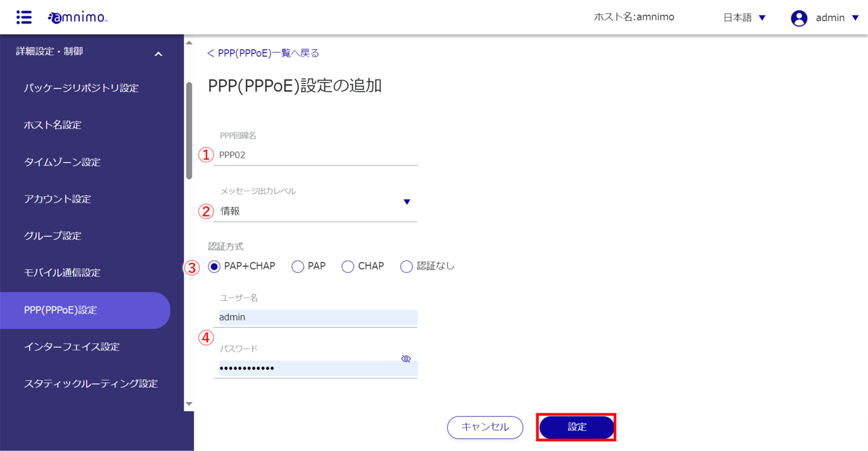Click the 設定 submit button

click(x=576, y=427)
